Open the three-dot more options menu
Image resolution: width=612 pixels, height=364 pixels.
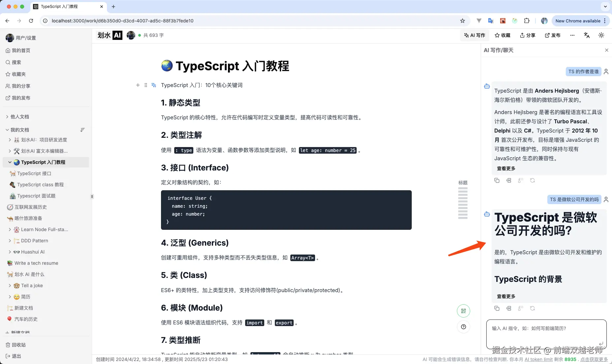[x=572, y=35]
